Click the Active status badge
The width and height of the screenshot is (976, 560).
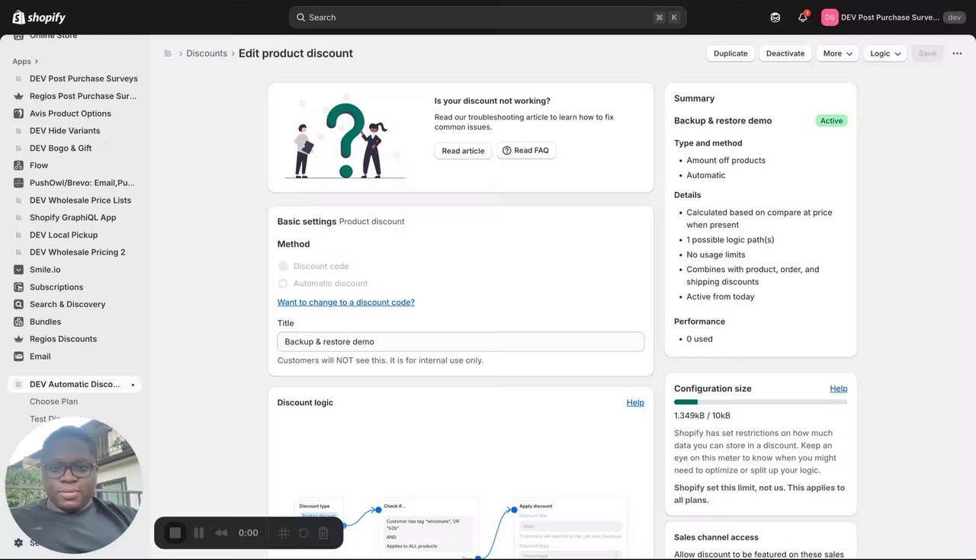(x=831, y=120)
